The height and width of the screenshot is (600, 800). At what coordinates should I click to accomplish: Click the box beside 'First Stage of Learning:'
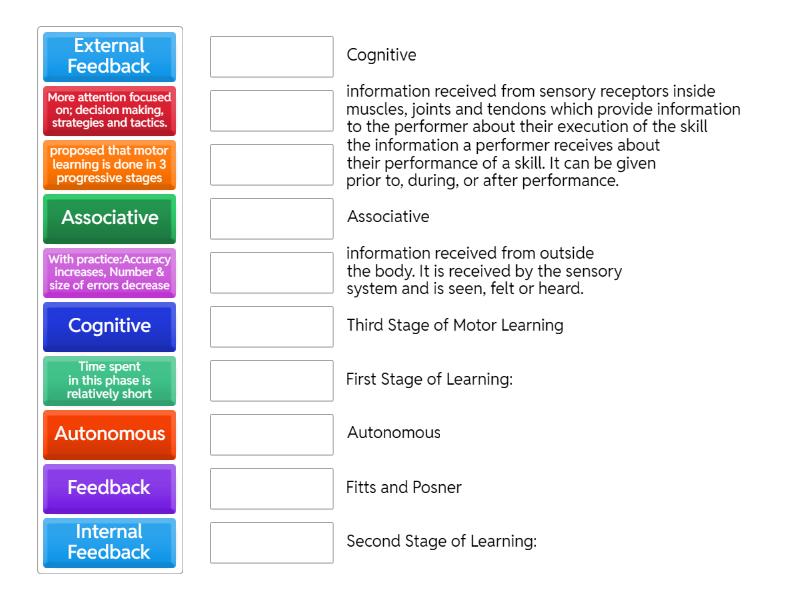pos(271,380)
